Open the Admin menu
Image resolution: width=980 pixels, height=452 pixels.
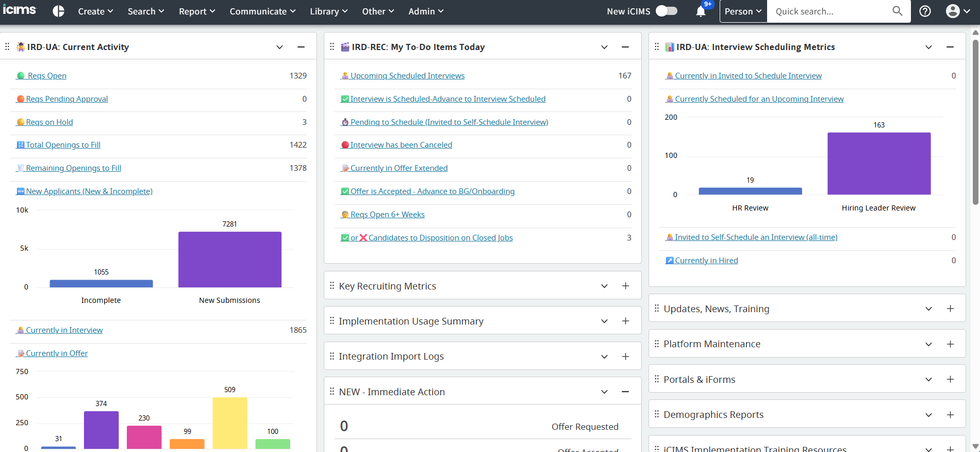pyautogui.click(x=426, y=11)
